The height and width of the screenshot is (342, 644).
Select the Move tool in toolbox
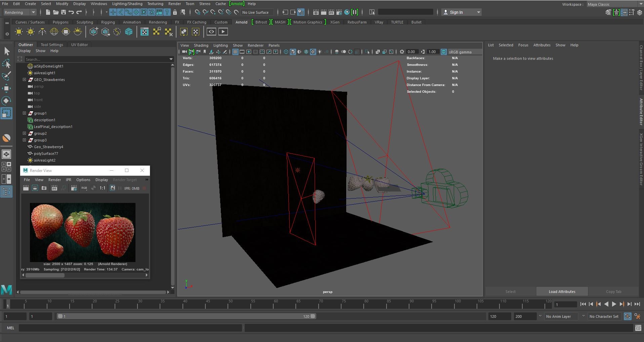[6, 88]
